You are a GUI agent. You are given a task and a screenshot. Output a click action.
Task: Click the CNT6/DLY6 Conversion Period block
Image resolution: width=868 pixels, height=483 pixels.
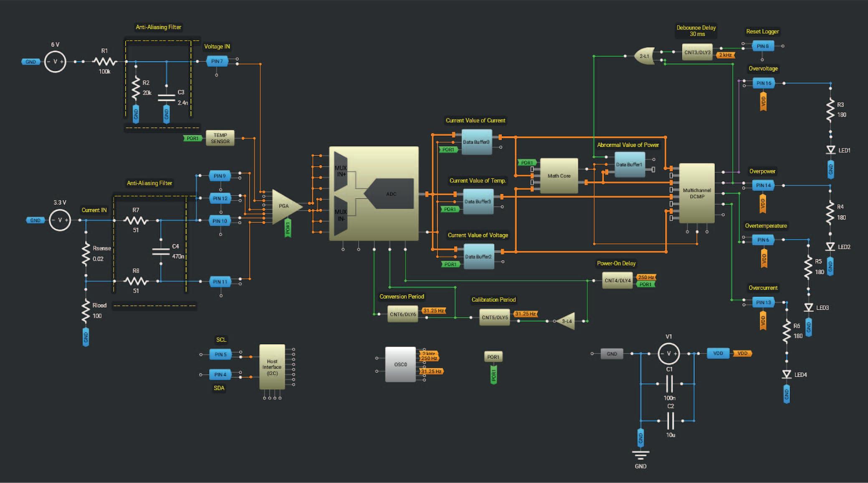point(402,314)
